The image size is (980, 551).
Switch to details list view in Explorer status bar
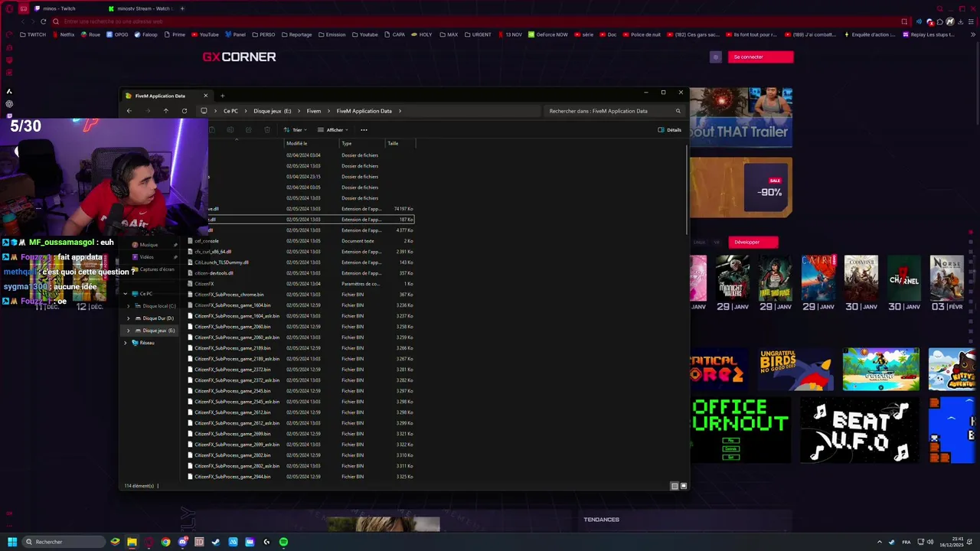pyautogui.click(x=675, y=486)
